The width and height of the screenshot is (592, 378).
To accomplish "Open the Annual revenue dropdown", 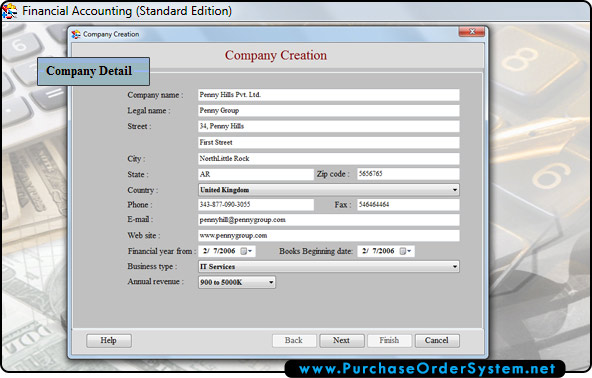I will coord(271,282).
